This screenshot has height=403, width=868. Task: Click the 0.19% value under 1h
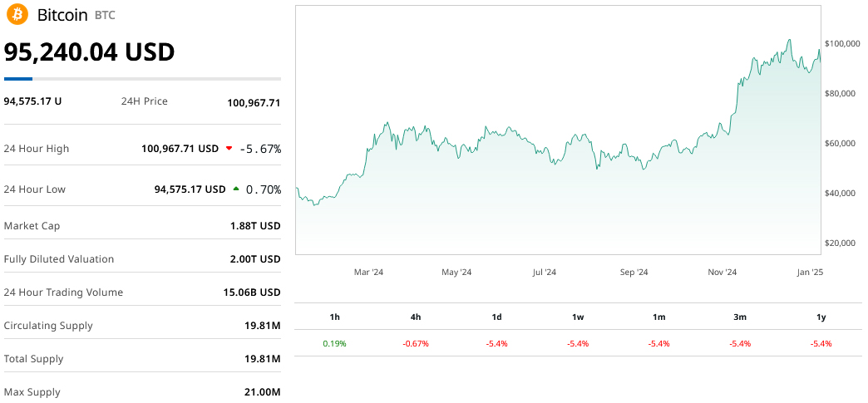334,343
